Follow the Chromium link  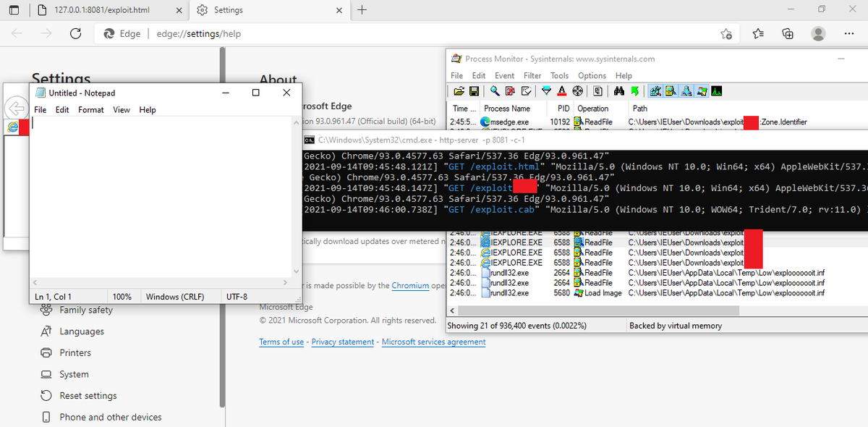click(x=410, y=286)
